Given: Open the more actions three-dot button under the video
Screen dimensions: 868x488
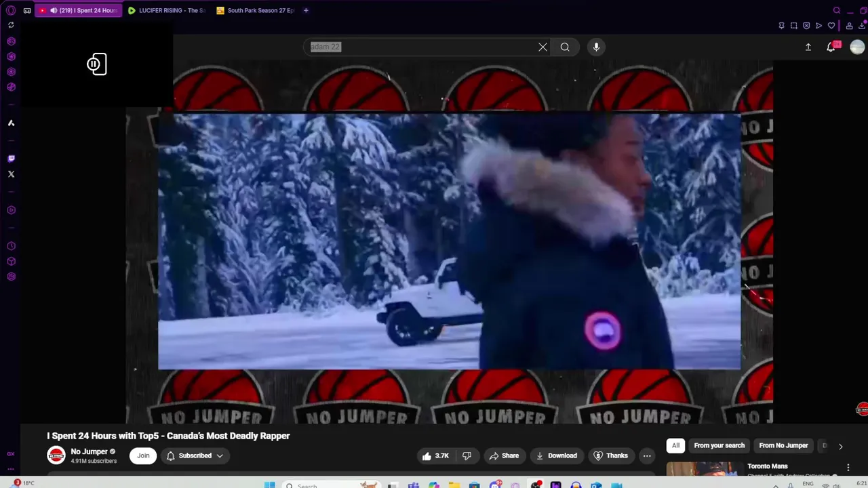Looking at the screenshot, I should [x=647, y=455].
